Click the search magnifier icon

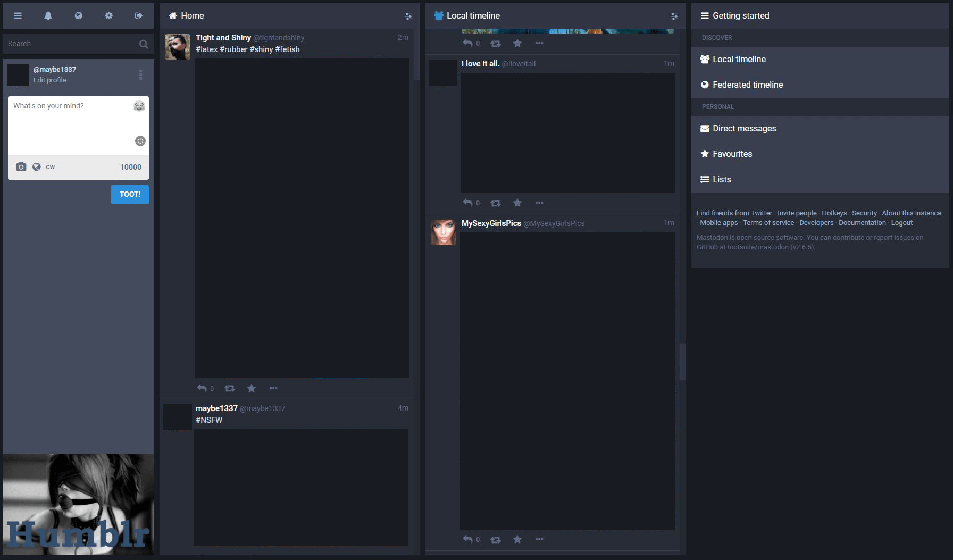click(144, 44)
